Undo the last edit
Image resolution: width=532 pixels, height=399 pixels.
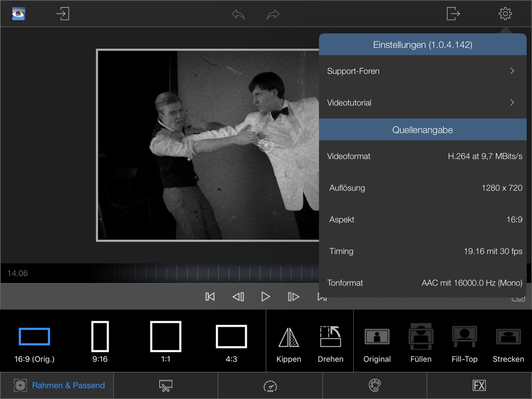tap(238, 15)
